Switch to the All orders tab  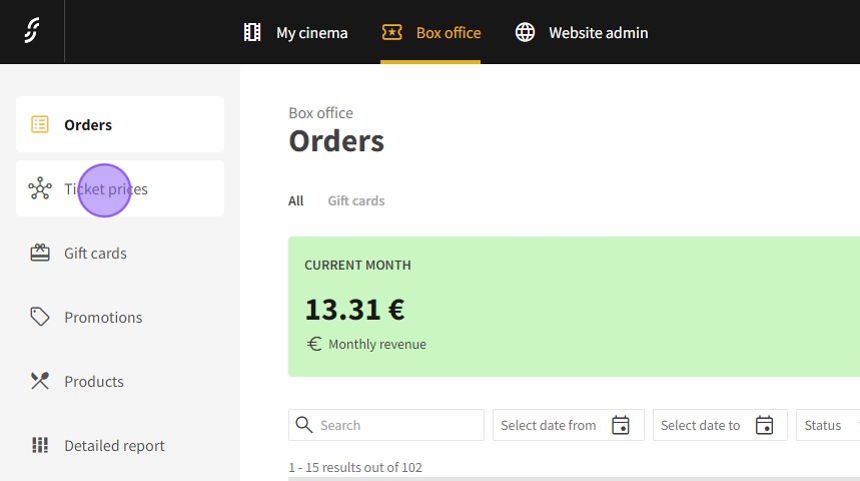[x=296, y=201]
